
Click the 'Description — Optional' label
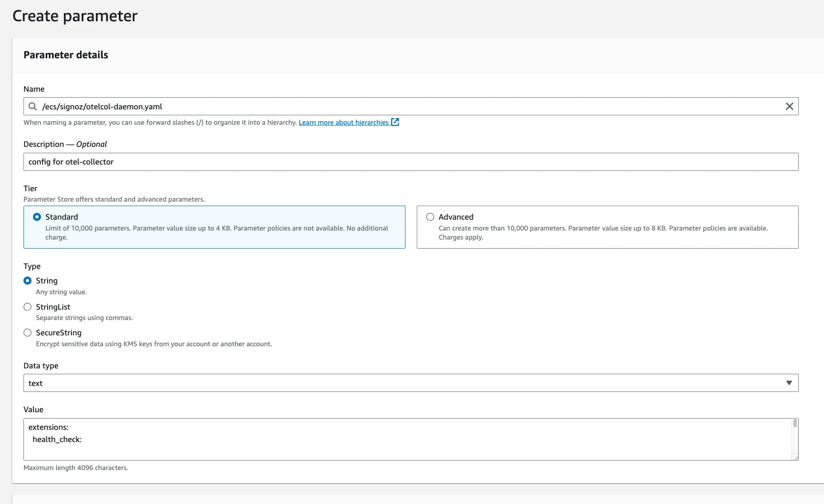(x=65, y=144)
